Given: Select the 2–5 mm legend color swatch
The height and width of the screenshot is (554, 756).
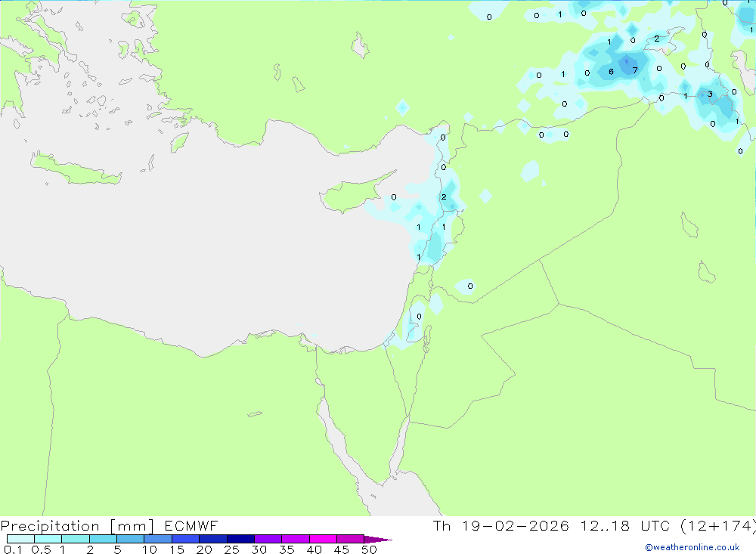Looking at the screenshot, I should pos(103,539).
